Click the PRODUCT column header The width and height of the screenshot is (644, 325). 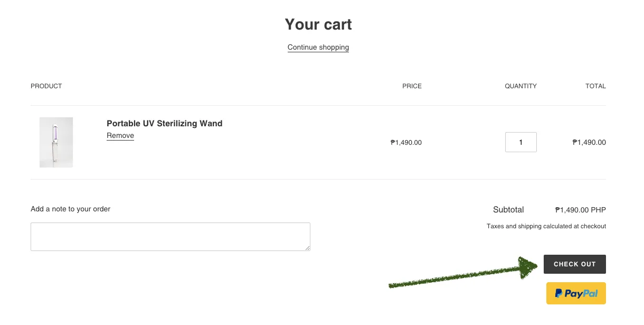[46, 86]
